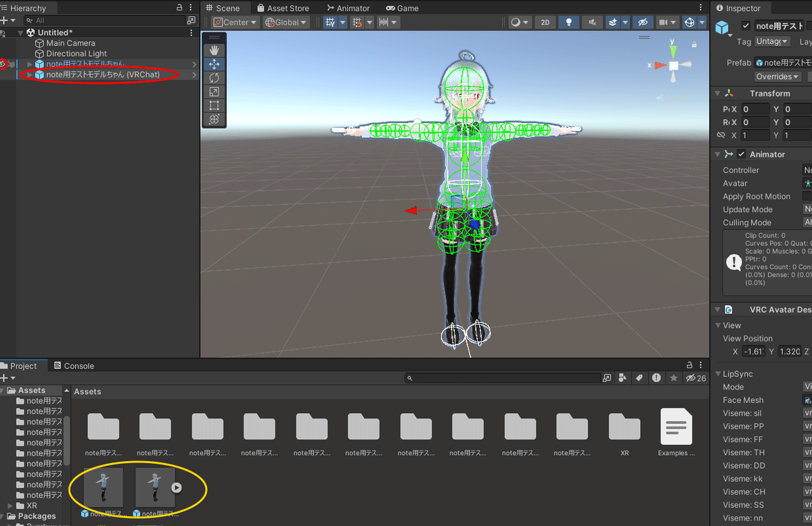Screen dimensions: 812x526
Task: Click the View Position X value field
Action: click(754, 352)
